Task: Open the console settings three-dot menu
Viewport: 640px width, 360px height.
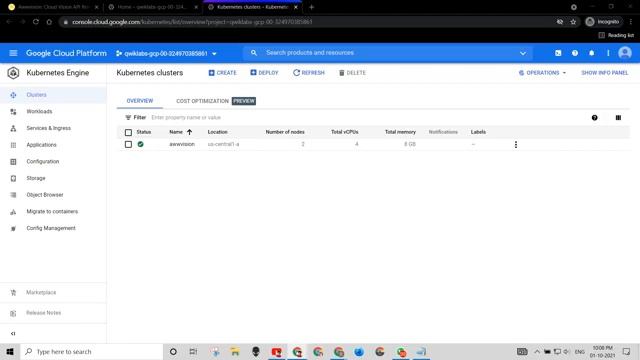Action: 608,53
